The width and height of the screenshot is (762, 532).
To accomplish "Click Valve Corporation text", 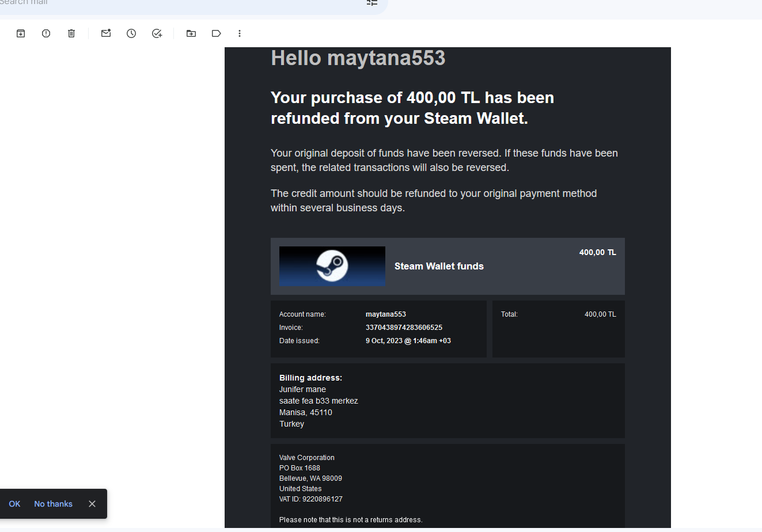I will (307, 458).
